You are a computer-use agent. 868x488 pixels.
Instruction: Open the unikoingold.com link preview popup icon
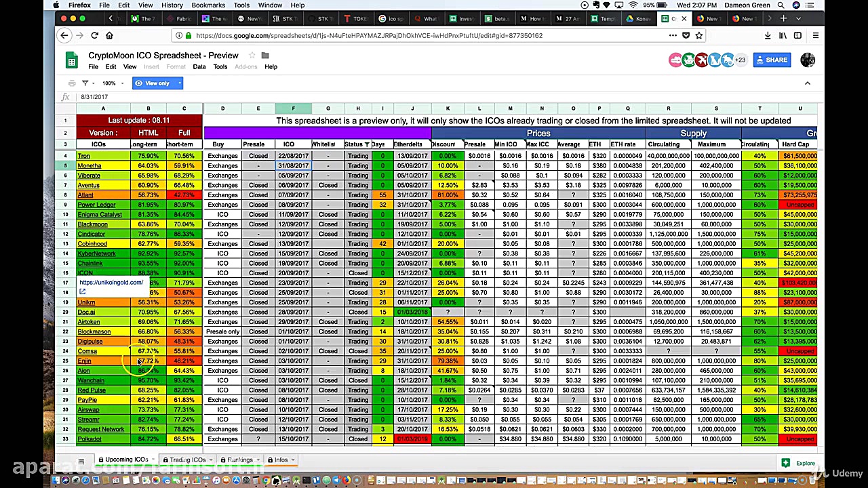[82, 291]
